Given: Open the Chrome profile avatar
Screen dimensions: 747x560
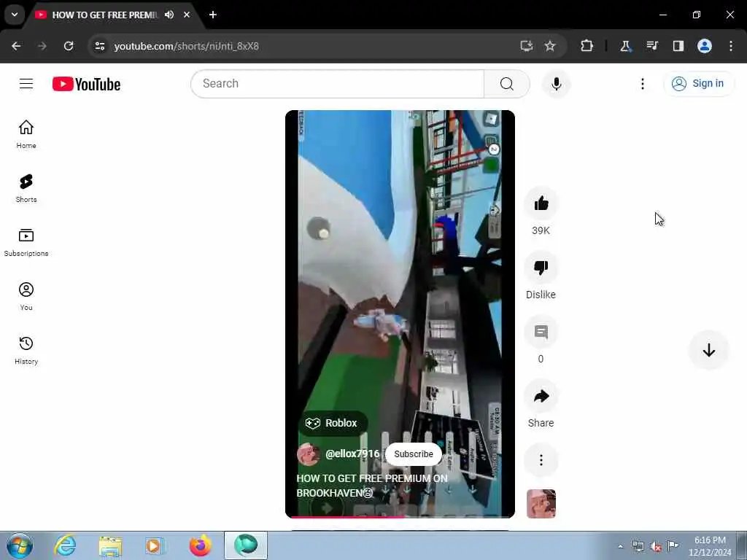Looking at the screenshot, I should tap(705, 46).
